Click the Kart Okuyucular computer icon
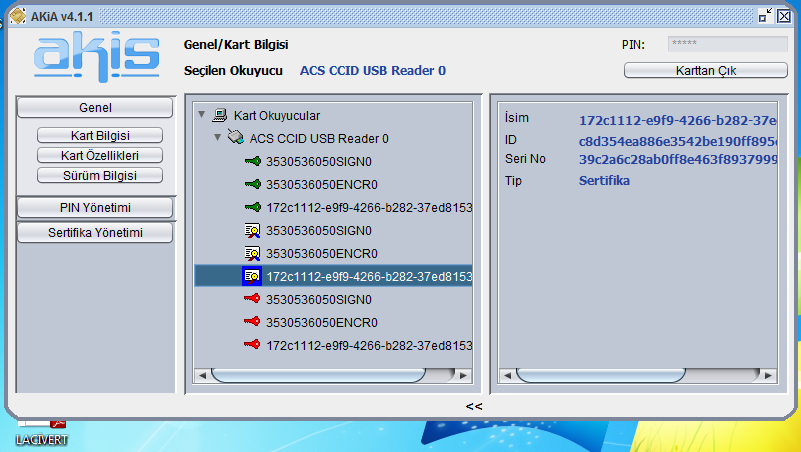The image size is (801, 452). [x=221, y=115]
